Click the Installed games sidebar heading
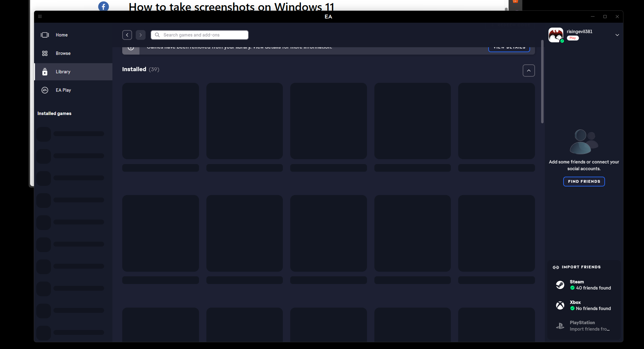The image size is (644, 349). (54, 113)
